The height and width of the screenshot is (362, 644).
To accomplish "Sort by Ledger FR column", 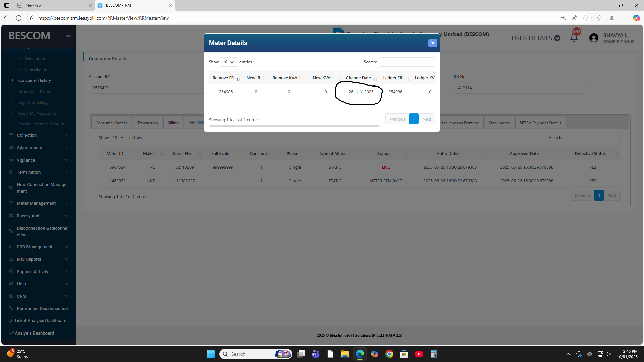I will (x=393, y=78).
